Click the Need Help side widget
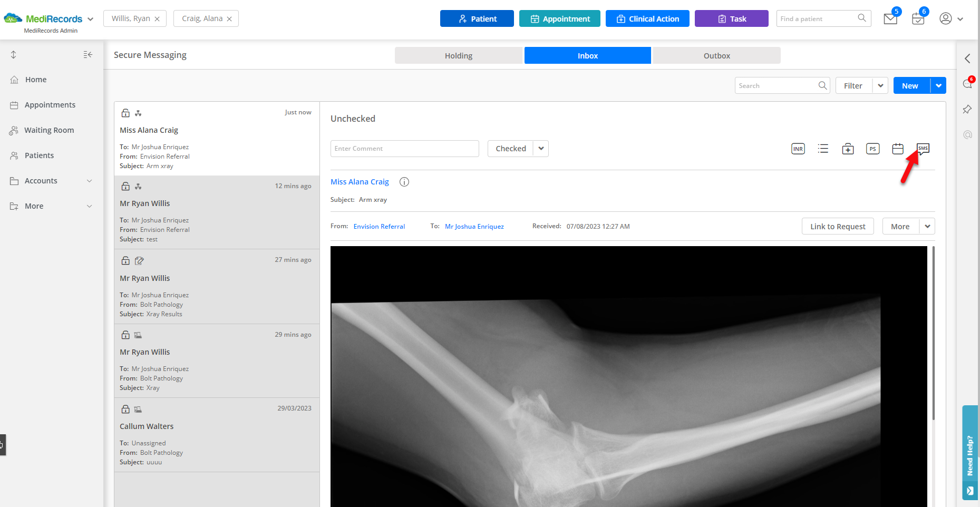This screenshot has height=507, width=980. point(970,452)
